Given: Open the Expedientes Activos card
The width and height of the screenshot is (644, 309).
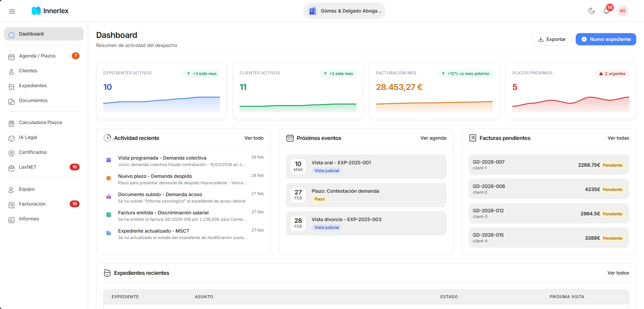Looking at the screenshot, I should [161, 91].
